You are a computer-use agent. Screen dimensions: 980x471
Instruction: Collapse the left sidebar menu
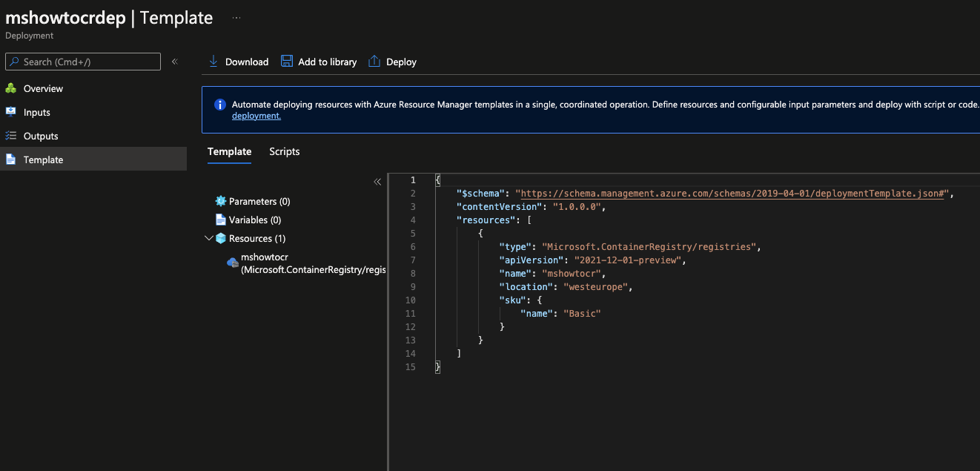175,62
